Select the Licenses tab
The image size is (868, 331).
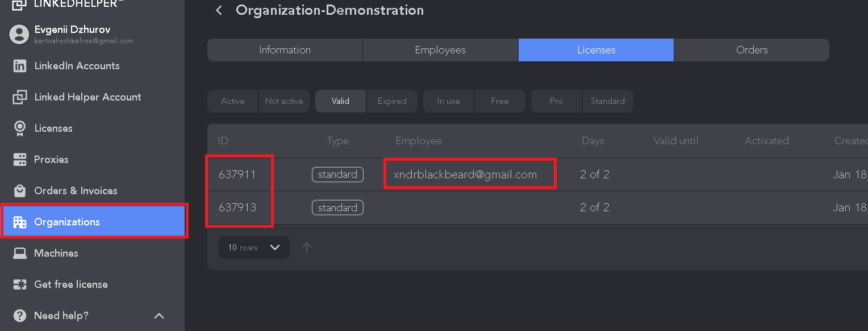596,50
